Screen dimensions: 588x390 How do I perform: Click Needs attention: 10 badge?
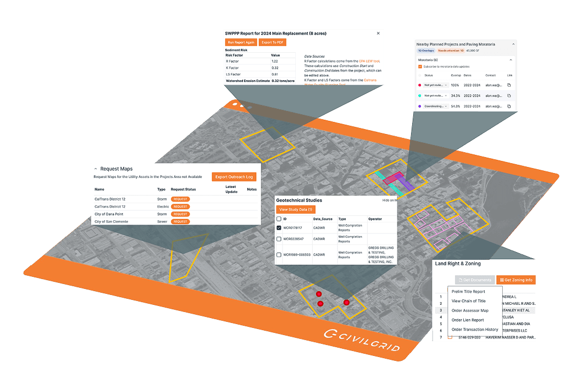click(x=451, y=51)
